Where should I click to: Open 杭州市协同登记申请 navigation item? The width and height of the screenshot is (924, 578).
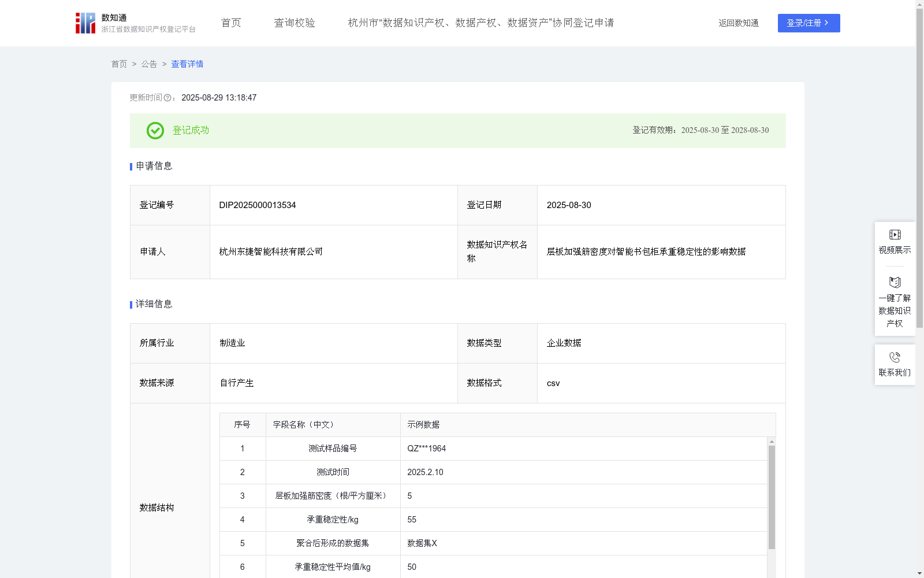click(481, 23)
